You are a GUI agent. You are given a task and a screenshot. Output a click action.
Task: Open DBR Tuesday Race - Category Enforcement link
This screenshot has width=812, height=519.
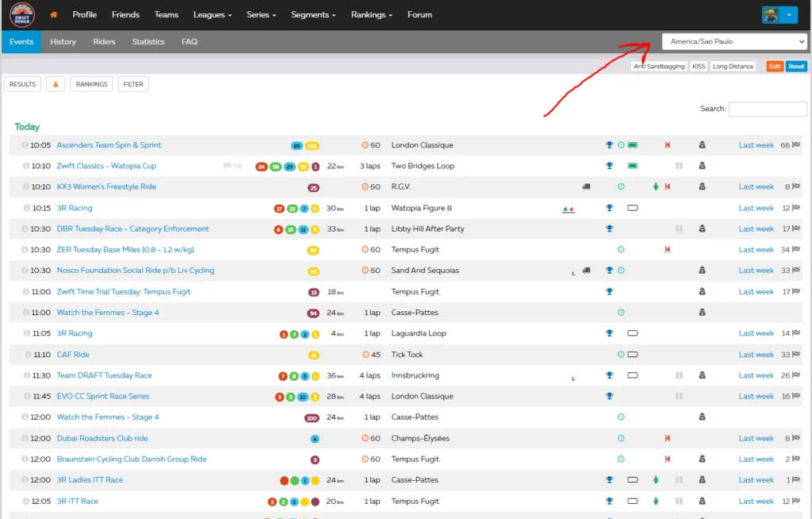pyautogui.click(x=132, y=229)
